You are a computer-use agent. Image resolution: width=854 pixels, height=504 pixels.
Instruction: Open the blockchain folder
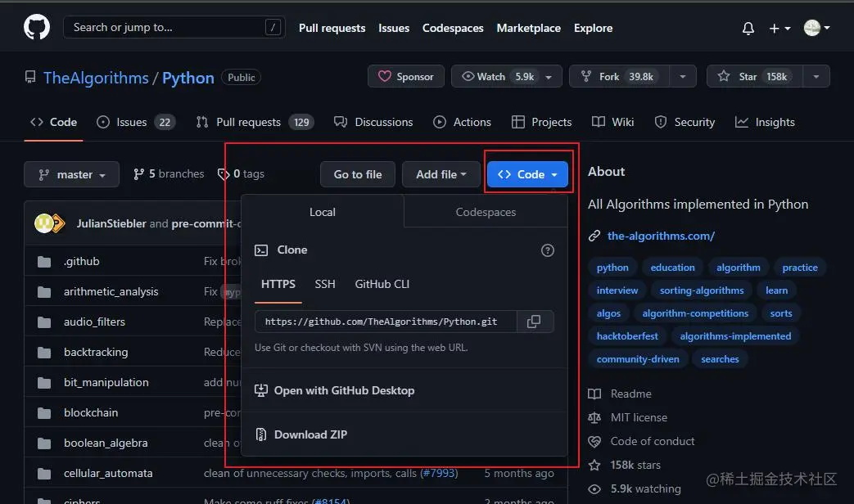click(91, 412)
